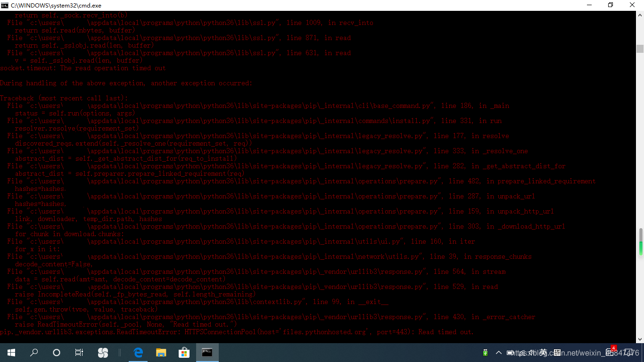The width and height of the screenshot is (644, 362).
Task: Click 'resolver.resolve(requirement_set)' line
Action: click(x=77, y=128)
